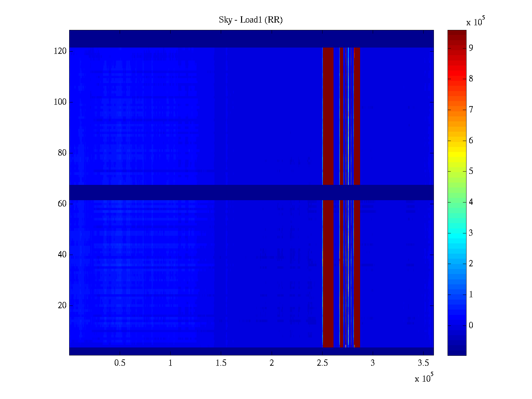Image resolution: width=532 pixels, height=399 pixels.
Task: Click the y-axis tick label 40
Action: tap(62, 255)
